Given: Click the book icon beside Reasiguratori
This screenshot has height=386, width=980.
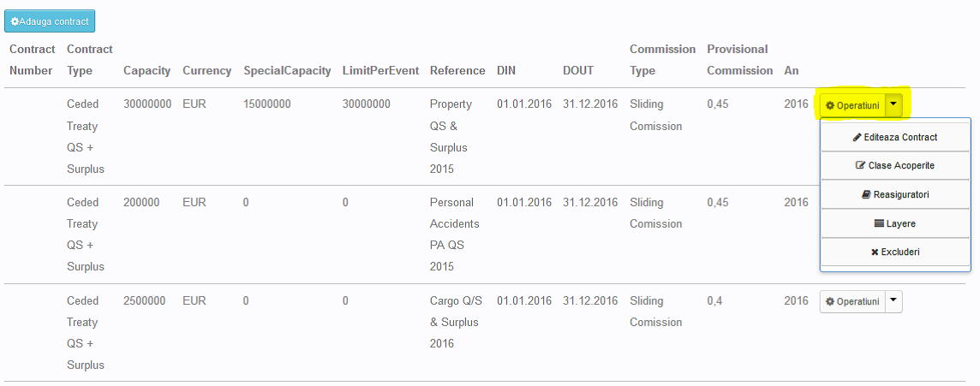Looking at the screenshot, I should 866,195.
